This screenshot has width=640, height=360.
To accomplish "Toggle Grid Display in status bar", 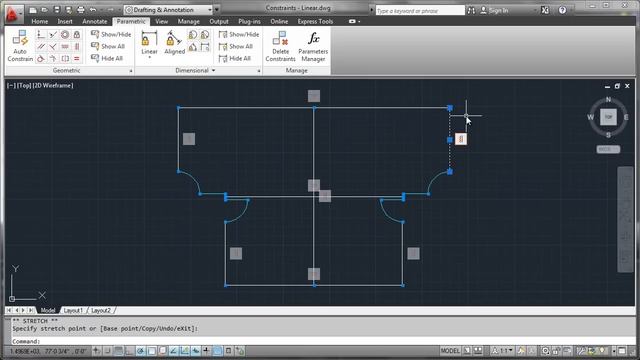I will [118, 351].
